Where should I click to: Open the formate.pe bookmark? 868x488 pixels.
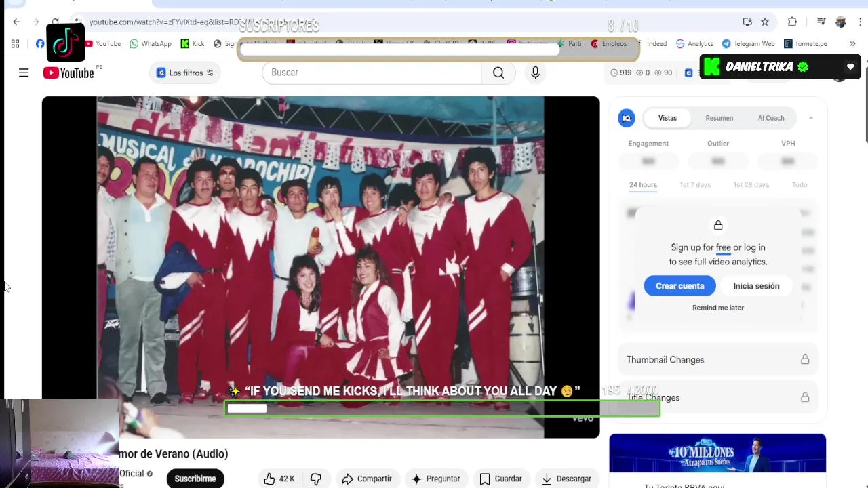tap(806, 43)
